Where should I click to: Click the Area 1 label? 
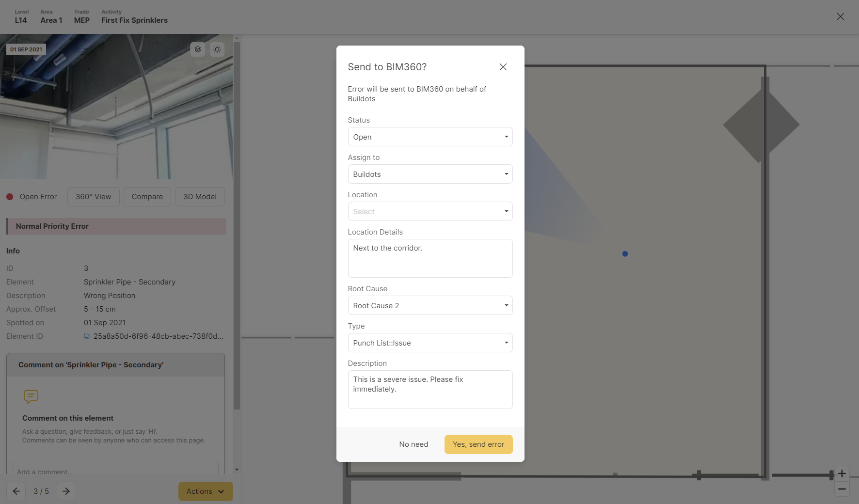click(x=51, y=20)
